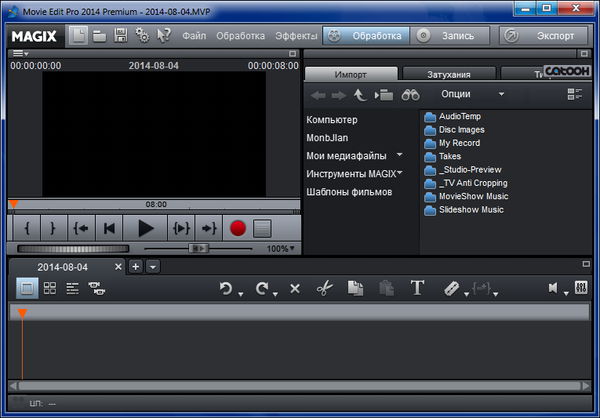600x418 pixels.
Task: Switch to the Затухания tab
Action: tap(448, 74)
